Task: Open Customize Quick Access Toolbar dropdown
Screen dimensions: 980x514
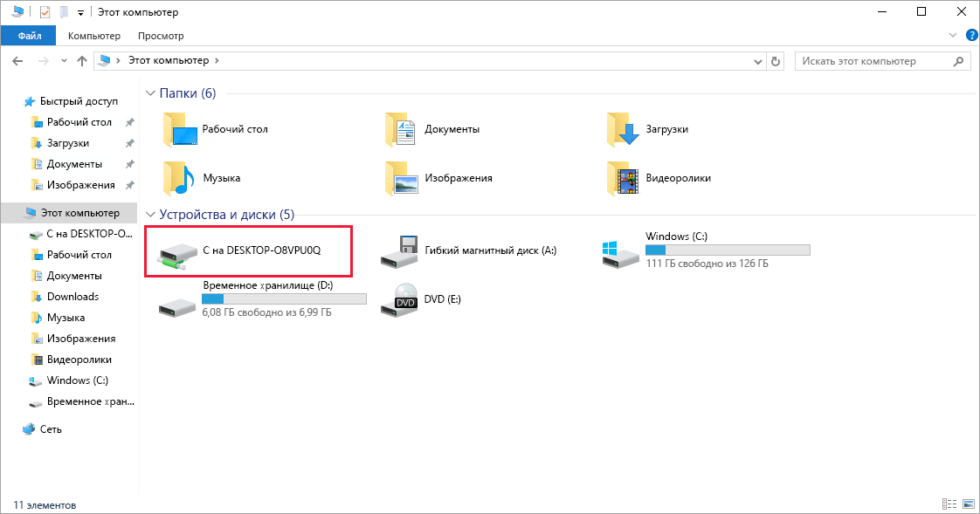Action: click(80, 12)
